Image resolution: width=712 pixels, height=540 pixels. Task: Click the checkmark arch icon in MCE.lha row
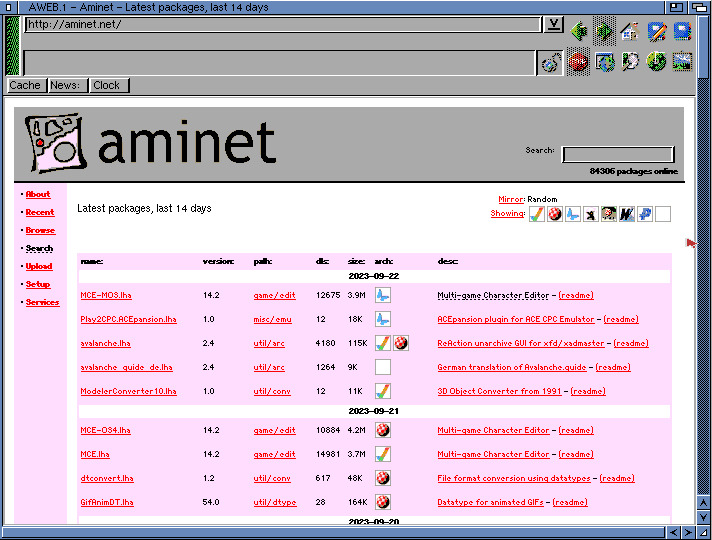pyautogui.click(x=383, y=454)
